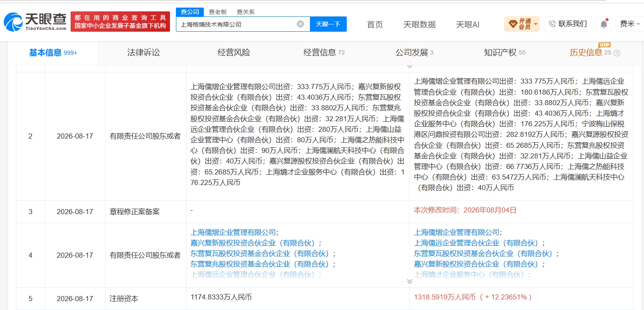Open 上海儒熠企业管理有限公司 link in before column
This screenshot has width=644, height=310.
pos(233,232)
